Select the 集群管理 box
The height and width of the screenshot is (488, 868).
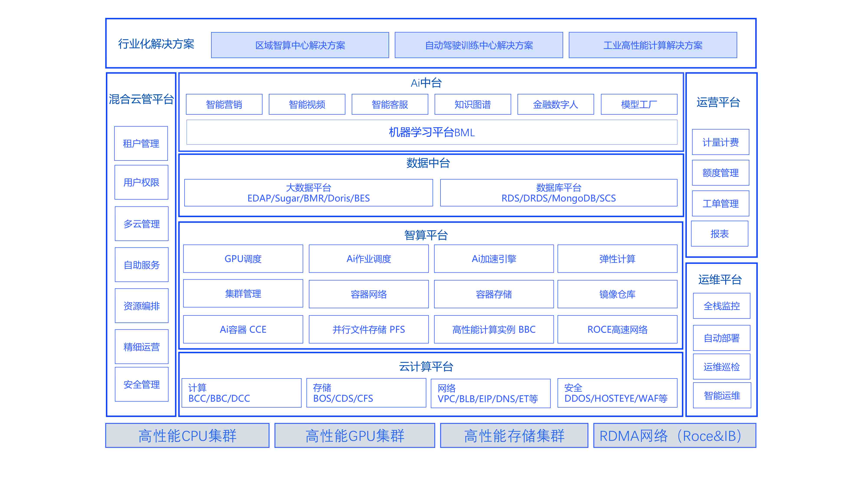click(243, 294)
